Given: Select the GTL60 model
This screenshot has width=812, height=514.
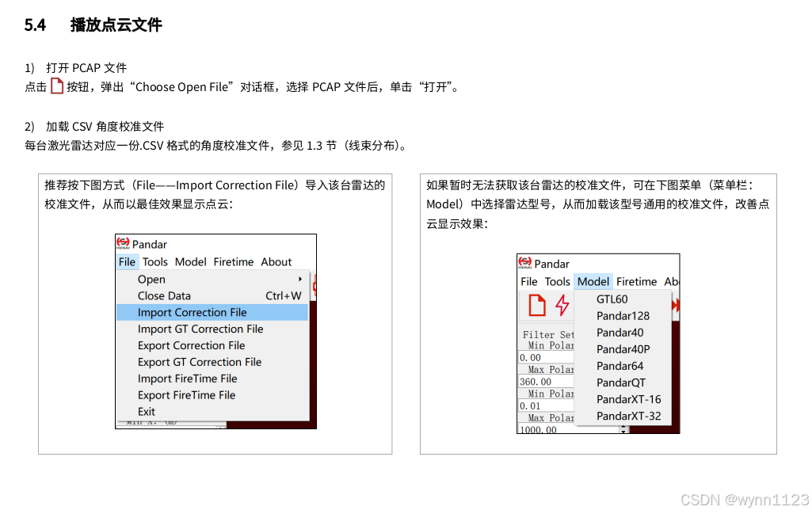Looking at the screenshot, I should (x=623, y=299).
